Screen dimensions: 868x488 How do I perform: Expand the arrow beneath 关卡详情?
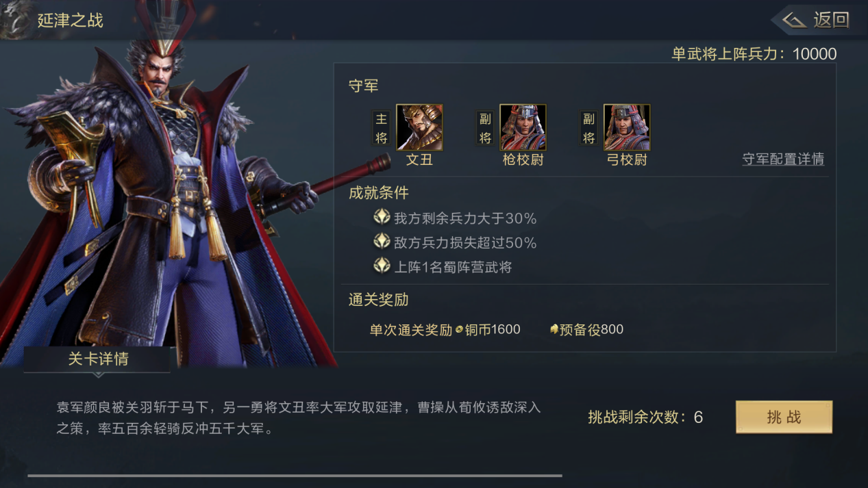point(97,374)
